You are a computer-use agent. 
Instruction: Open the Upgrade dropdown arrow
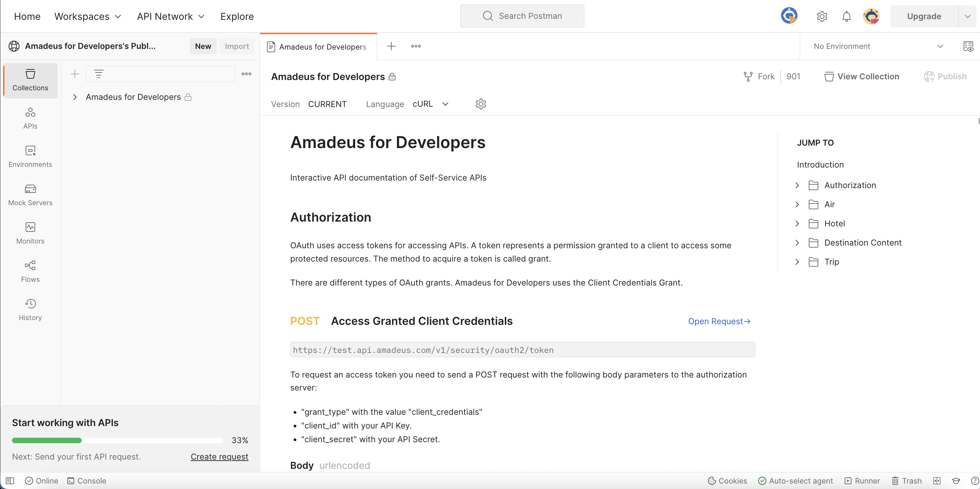point(967,16)
